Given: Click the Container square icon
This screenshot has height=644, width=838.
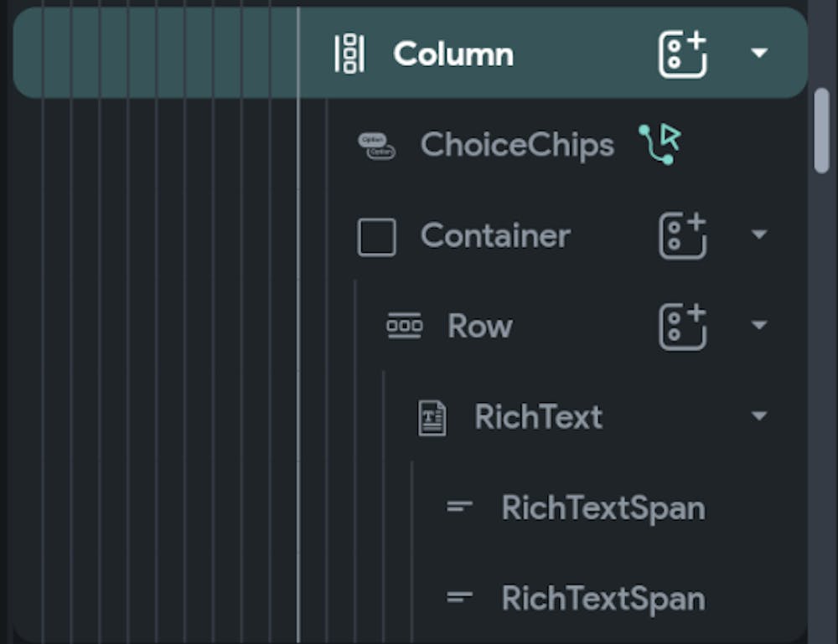Looking at the screenshot, I should point(376,237).
